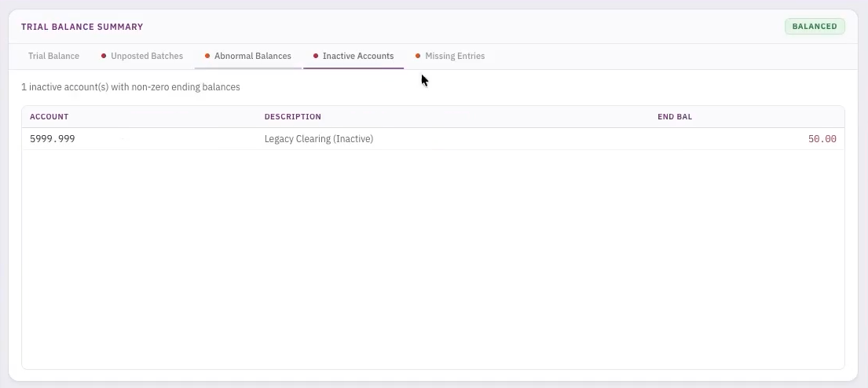Click the 50.00 ending balance value
The width and height of the screenshot is (868, 388).
tap(822, 139)
